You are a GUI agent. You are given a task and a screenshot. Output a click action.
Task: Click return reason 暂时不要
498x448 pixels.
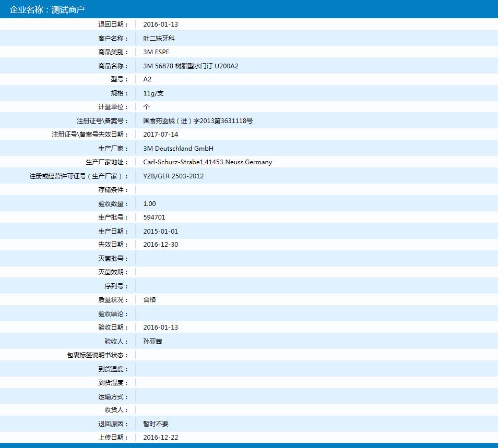click(x=156, y=424)
